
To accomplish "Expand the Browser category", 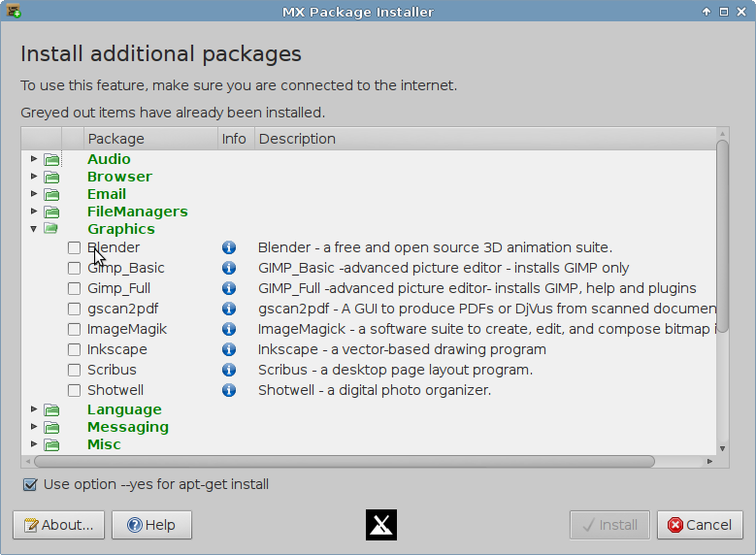I will pyautogui.click(x=34, y=176).
